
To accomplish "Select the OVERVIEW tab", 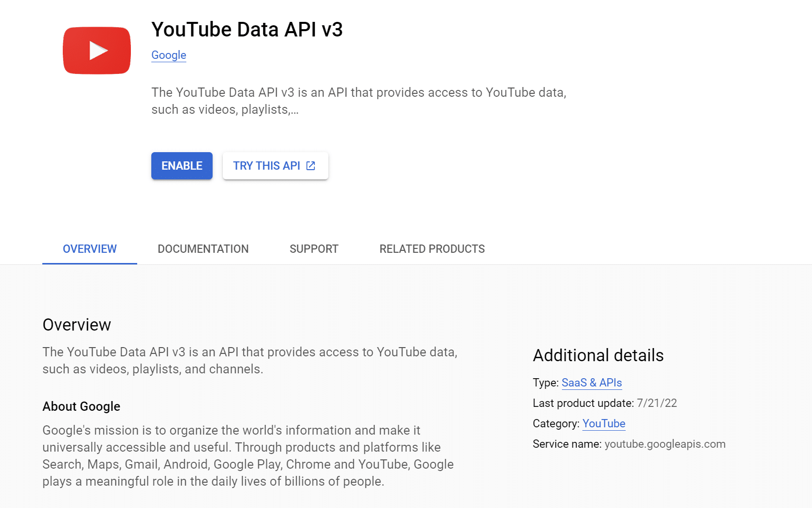I will [89, 248].
